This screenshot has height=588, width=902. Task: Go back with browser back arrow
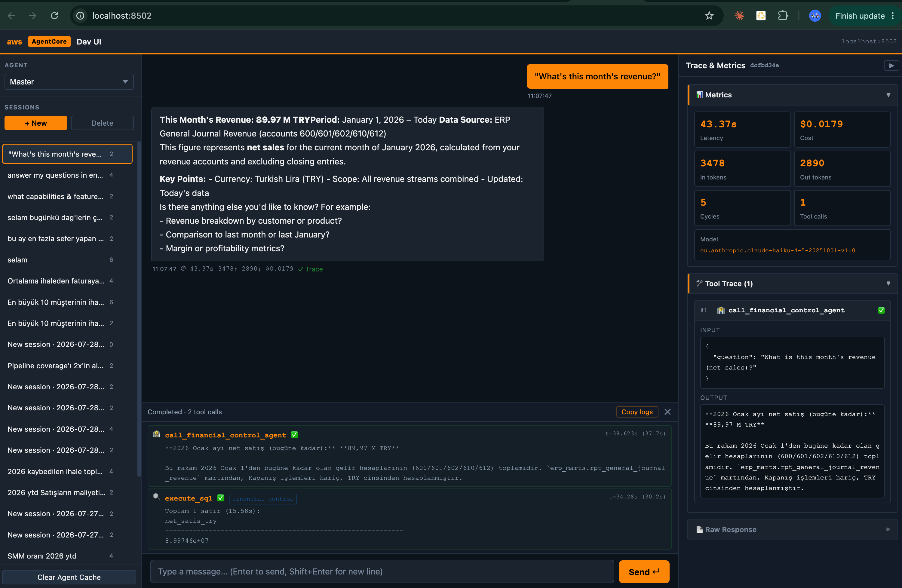(x=11, y=16)
